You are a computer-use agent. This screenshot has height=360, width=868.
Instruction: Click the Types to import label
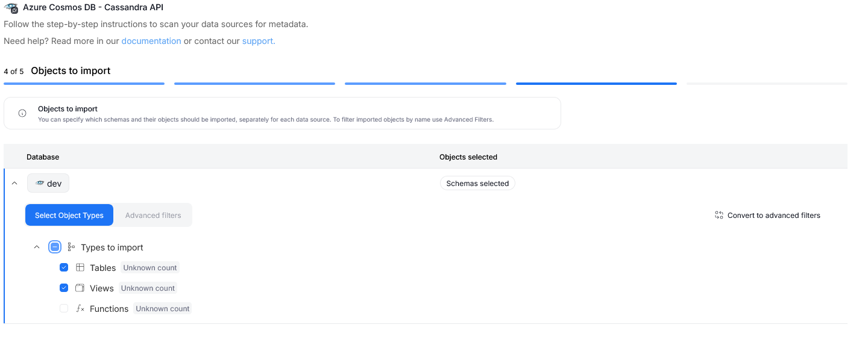click(x=112, y=247)
